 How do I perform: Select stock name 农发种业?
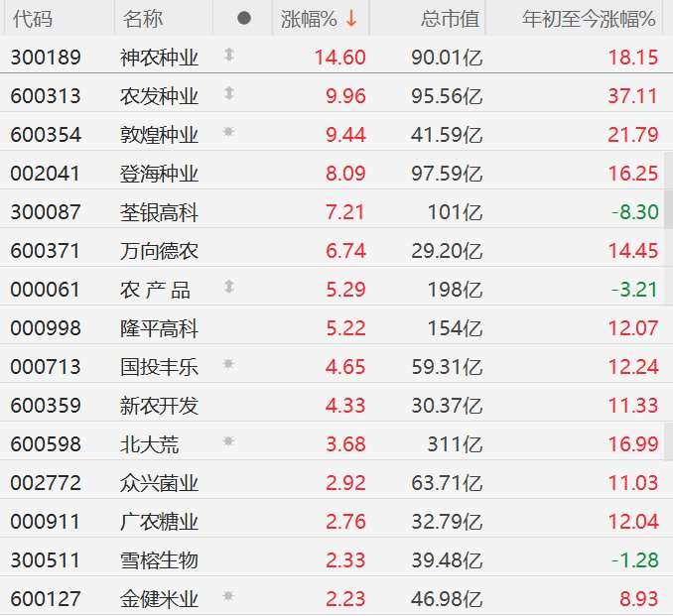tap(159, 96)
